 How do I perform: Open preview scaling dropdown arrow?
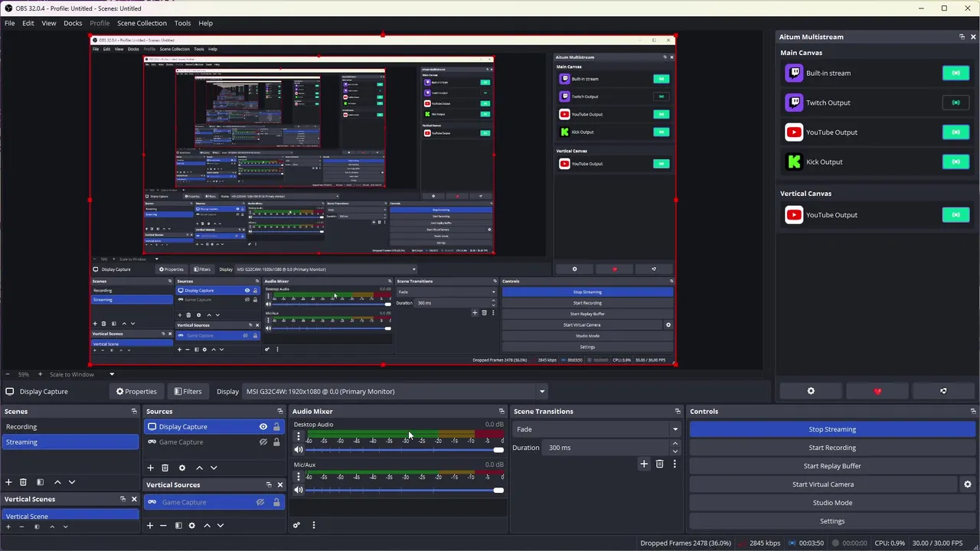112,374
